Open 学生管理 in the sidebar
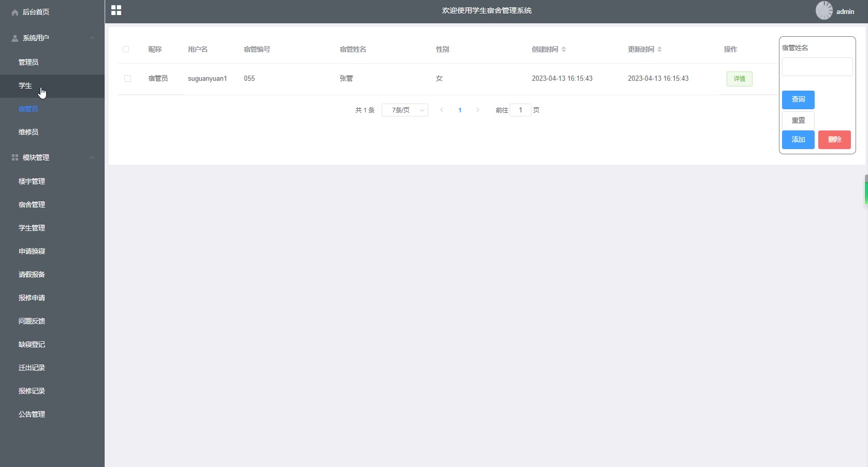Image resolution: width=868 pixels, height=467 pixels. (x=52, y=228)
